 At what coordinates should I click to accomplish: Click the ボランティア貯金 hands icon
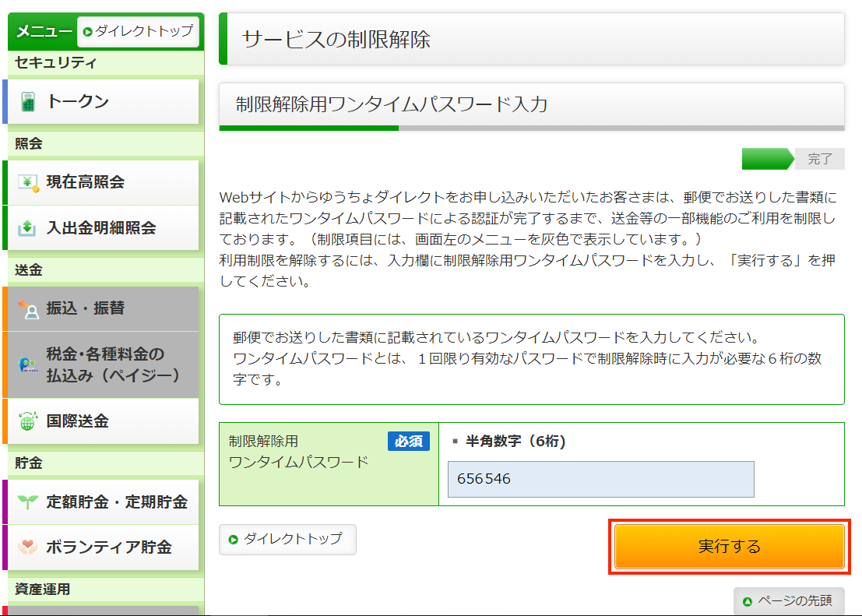pos(26,547)
